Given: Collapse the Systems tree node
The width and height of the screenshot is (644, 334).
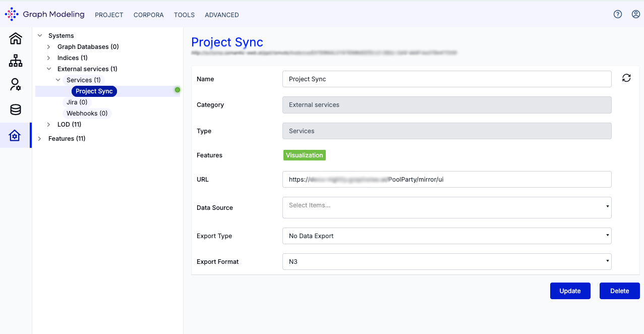Looking at the screenshot, I should (40, 35).
